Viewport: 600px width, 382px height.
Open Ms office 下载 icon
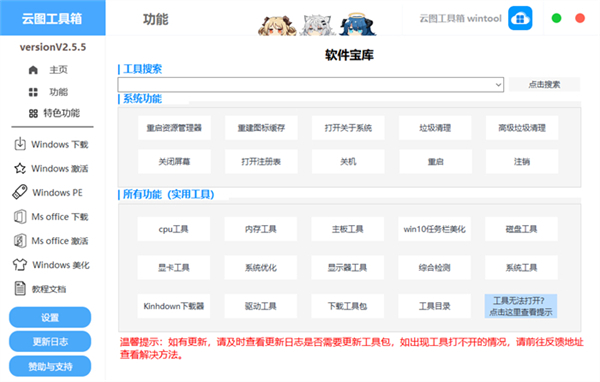(x=20, y=217)
